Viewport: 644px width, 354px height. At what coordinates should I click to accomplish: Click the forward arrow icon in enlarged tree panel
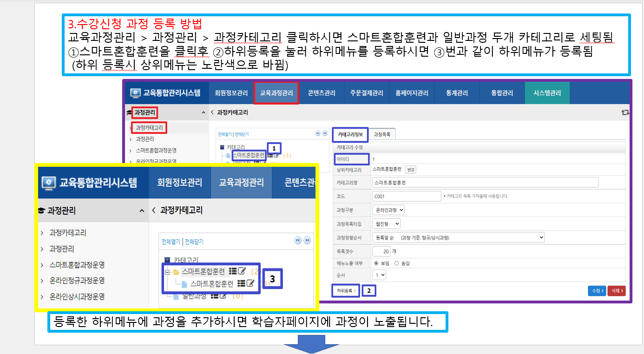tap(307, 241)
